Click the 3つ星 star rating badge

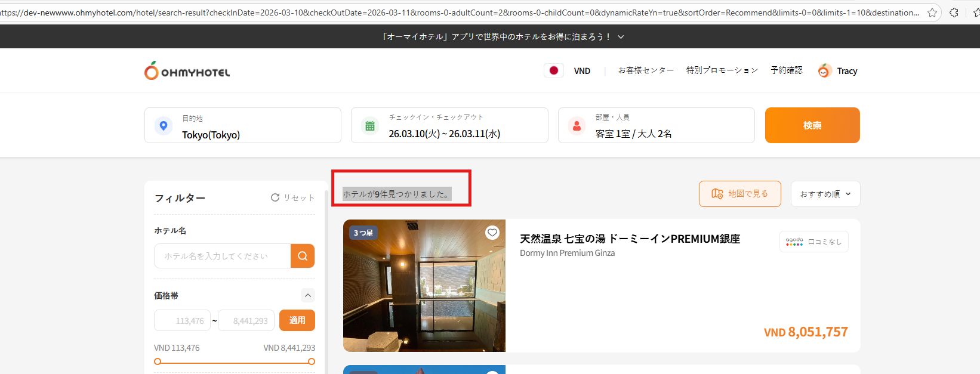pyautogui.click(x=363, y=233)
